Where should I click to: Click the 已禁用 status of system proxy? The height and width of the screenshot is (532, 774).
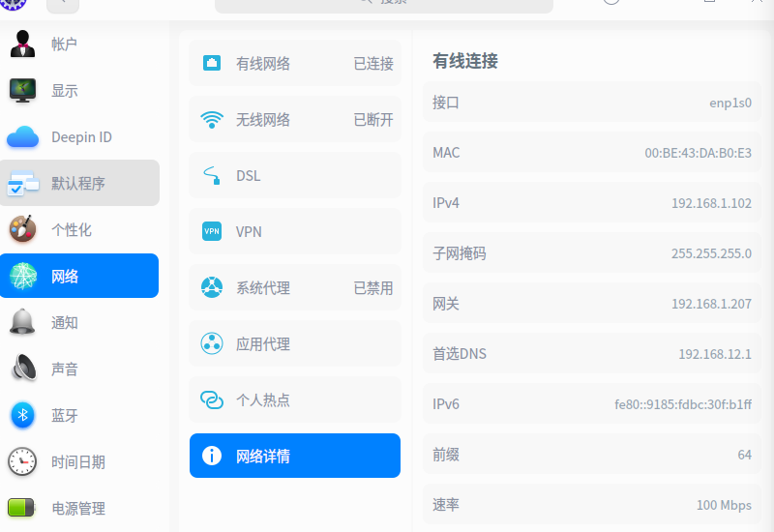point(373,288)
